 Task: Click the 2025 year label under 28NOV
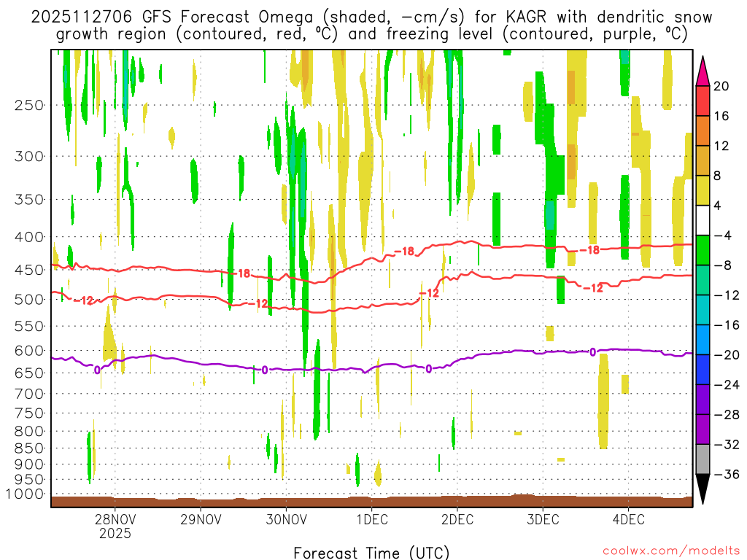tap(115, 533)
